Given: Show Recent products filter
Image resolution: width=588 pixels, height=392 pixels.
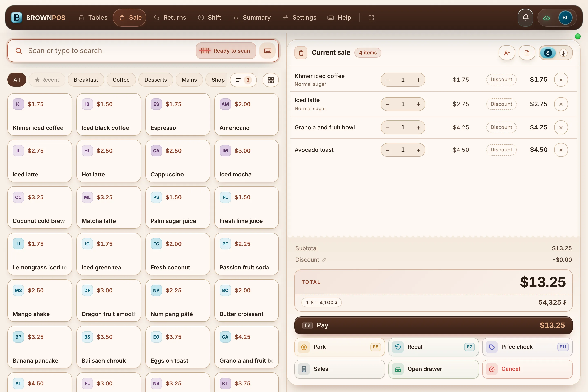Looking at the screenshot, I should click(x=47, y=80).
